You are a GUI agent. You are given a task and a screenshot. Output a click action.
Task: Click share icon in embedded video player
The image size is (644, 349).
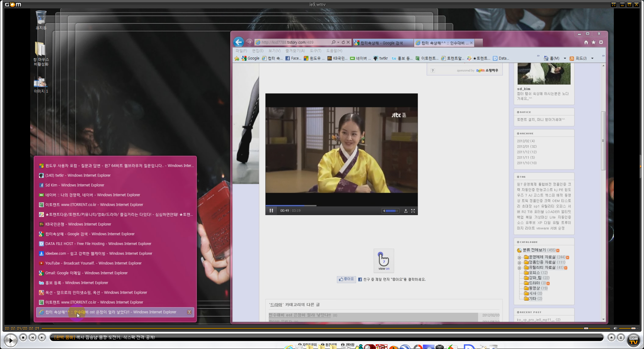[406, 211]
